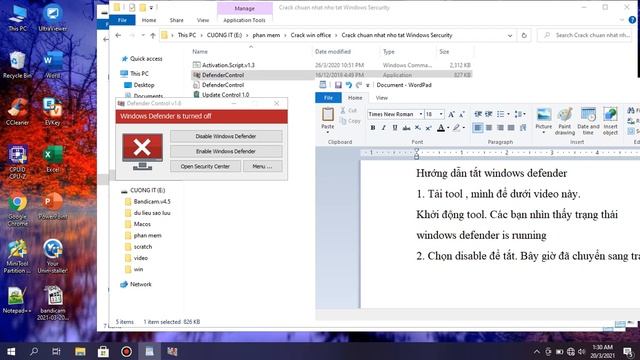
Task: Open text color dropdown arrow in WordPad
Action: 448,128
